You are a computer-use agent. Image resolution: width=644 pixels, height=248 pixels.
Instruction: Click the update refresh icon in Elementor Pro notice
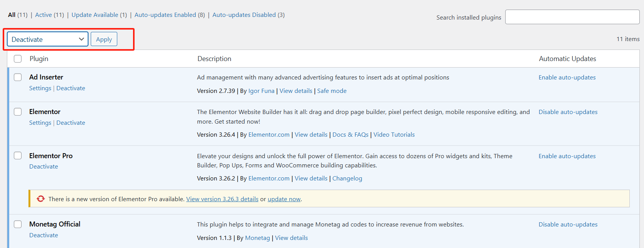pos(41,199)
